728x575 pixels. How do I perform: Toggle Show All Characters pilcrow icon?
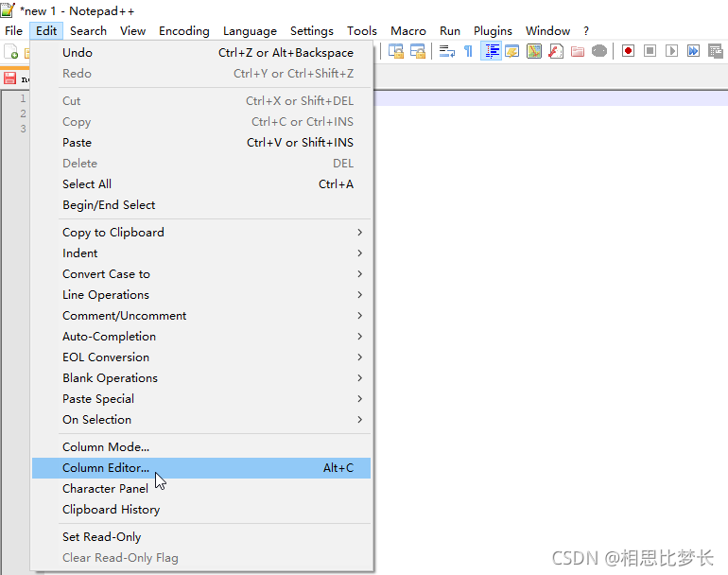pos(468,51)
